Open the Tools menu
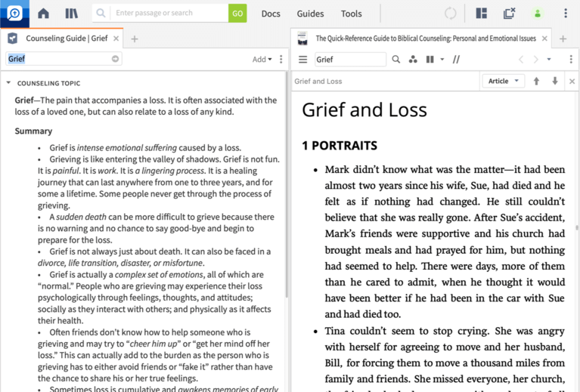Viewport: 580px width, 392px height. click(x=351, y=14)
